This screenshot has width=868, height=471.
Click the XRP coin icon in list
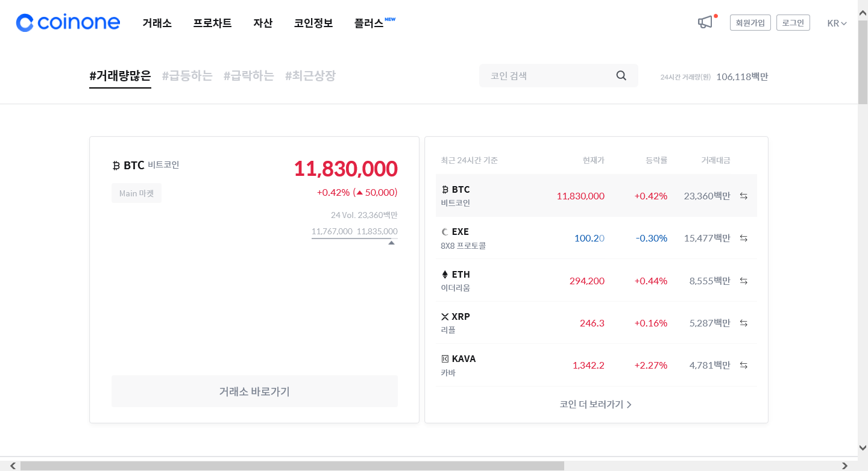click(x=445, y=317)
